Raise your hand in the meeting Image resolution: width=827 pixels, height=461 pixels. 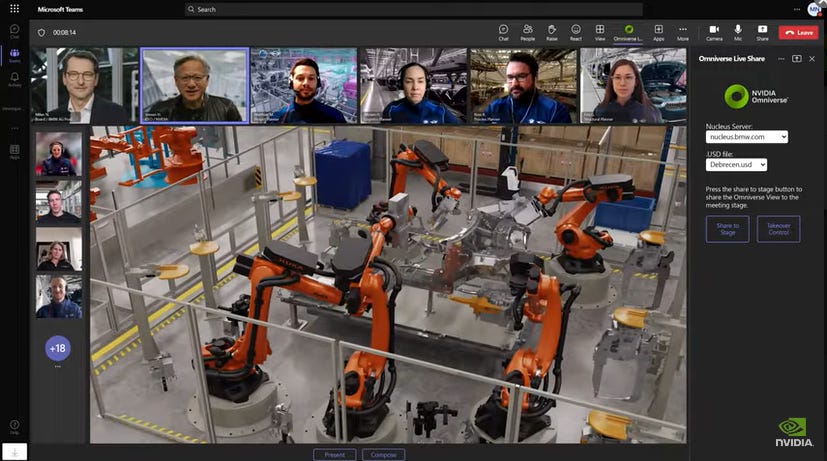click(x=552, y=32)
